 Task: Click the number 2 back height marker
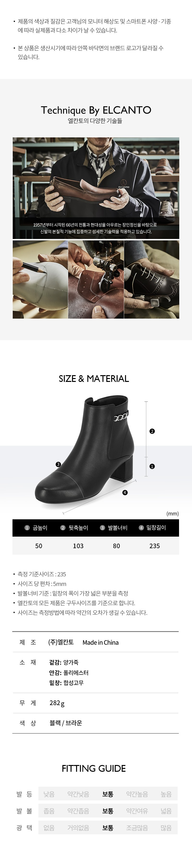pos(152,431)
